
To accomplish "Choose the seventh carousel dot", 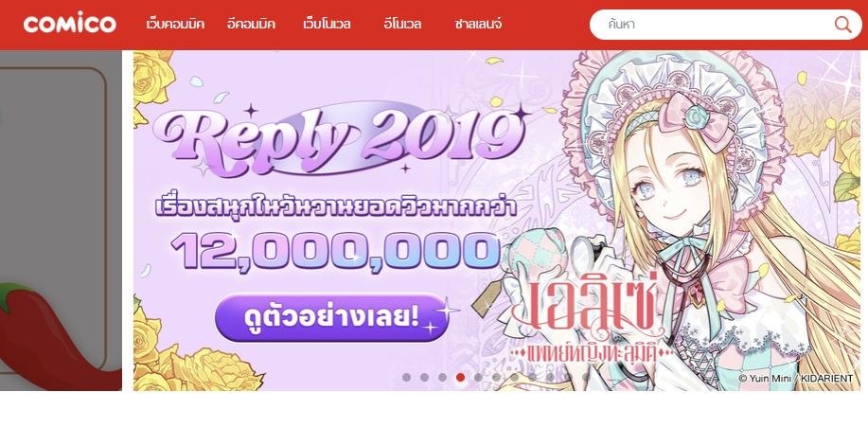I will coord(514,377).
